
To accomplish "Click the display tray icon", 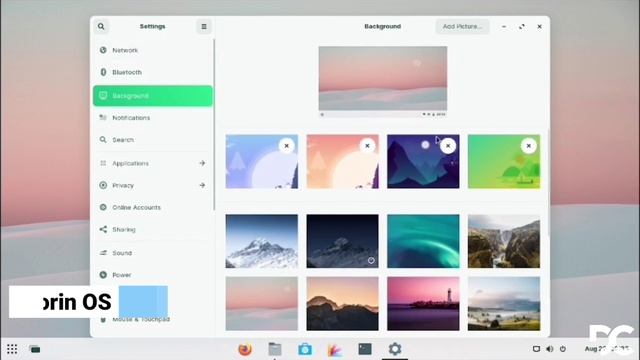I will point(536,349).
